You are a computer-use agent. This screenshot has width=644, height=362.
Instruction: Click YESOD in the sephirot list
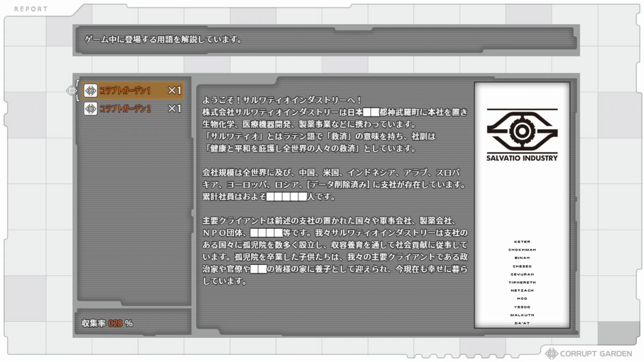tap(522, 307)
